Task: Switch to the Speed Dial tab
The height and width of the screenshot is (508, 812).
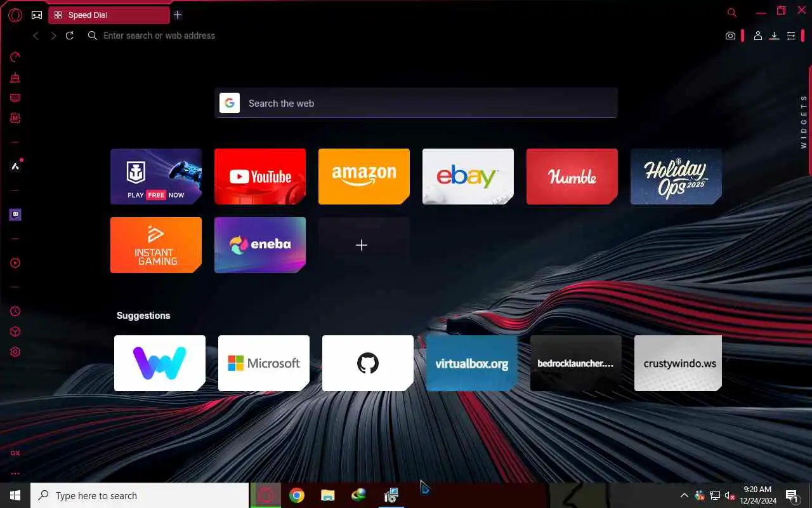Action: 109,15
